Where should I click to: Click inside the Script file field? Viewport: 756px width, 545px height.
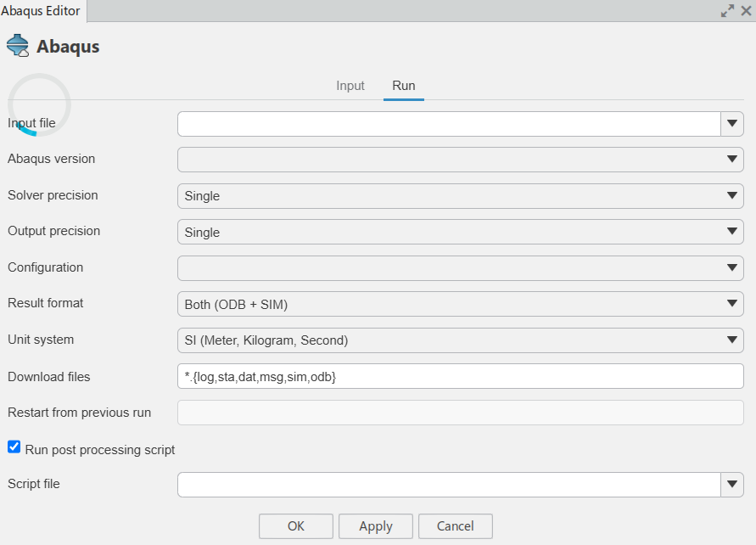tap(448, 485)
